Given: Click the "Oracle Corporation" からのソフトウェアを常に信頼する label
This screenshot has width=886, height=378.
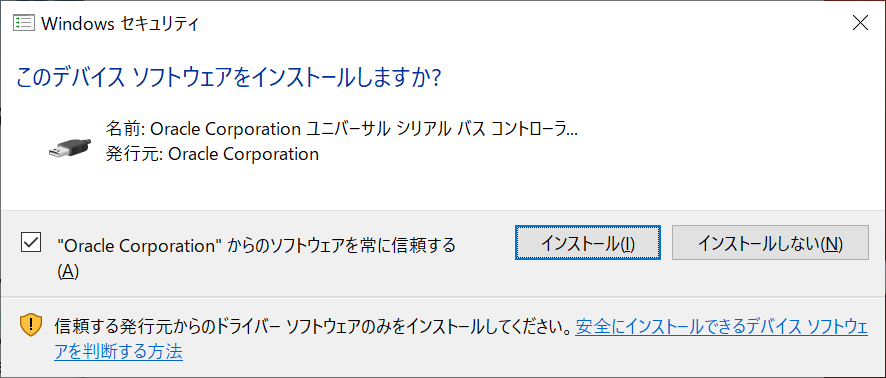Looking at the screenshot, I should pos(257,245).
